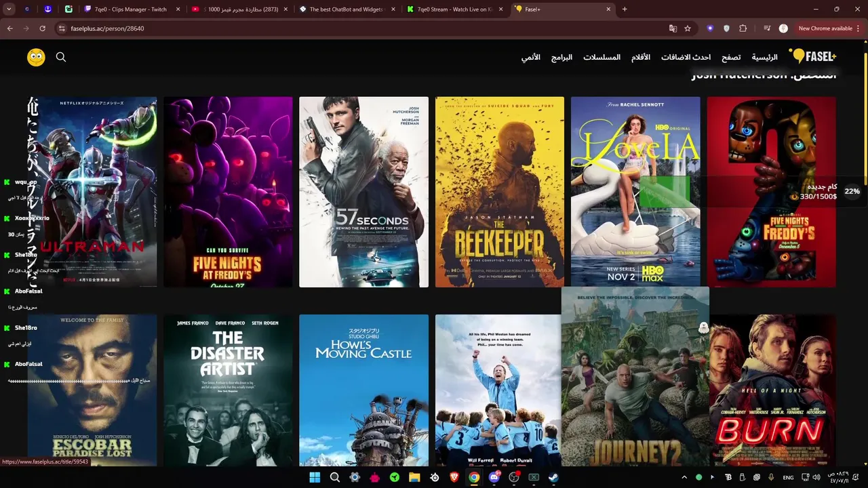Switch to the YouTube مطاردة مجرم tab

239,9
